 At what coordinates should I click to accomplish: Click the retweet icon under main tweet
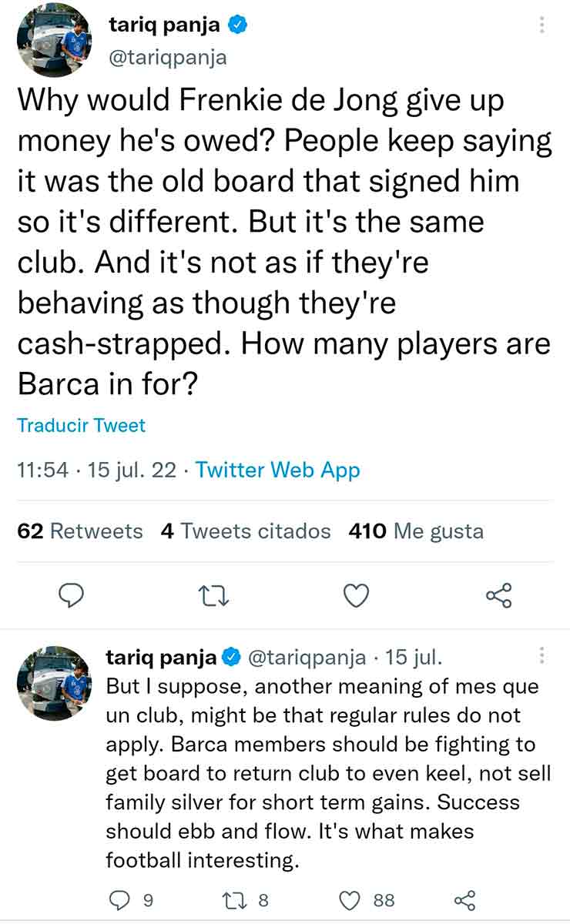pos(213,595)
